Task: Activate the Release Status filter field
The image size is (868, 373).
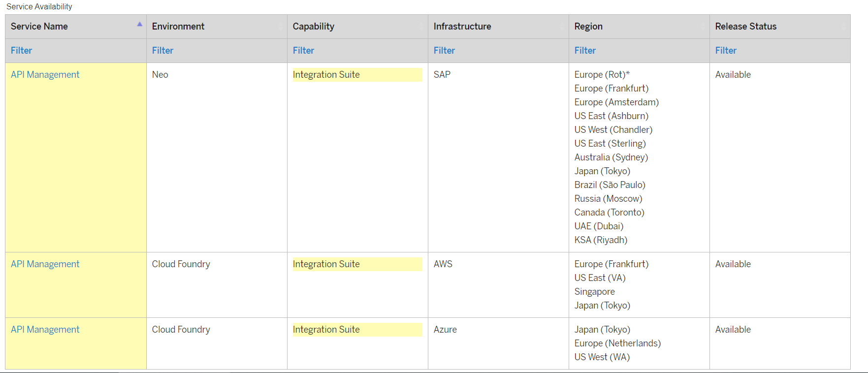Action: click(726, 51)
